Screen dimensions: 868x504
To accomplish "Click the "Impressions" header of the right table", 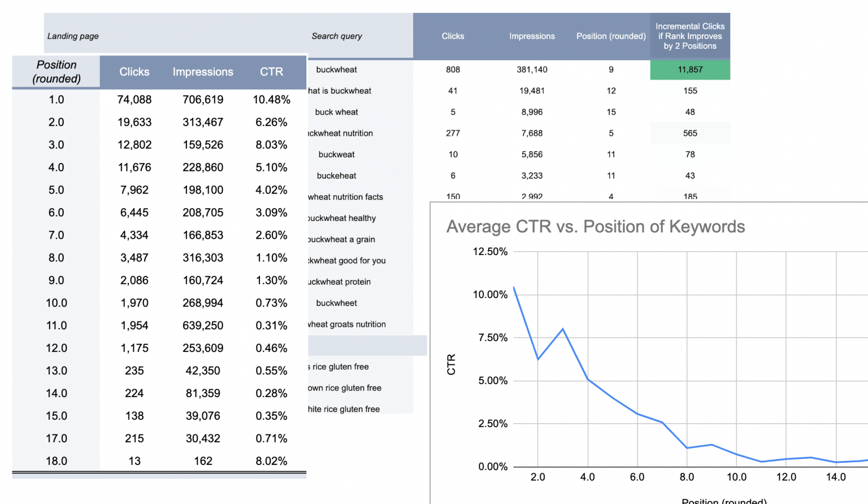I will pyautogui.click(x=532, y=36).
